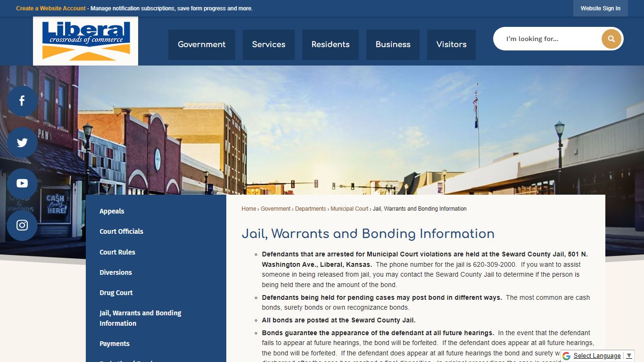Open the Instagram social icon
Viewport: 644px width, 362px height.
coord(22,225)
